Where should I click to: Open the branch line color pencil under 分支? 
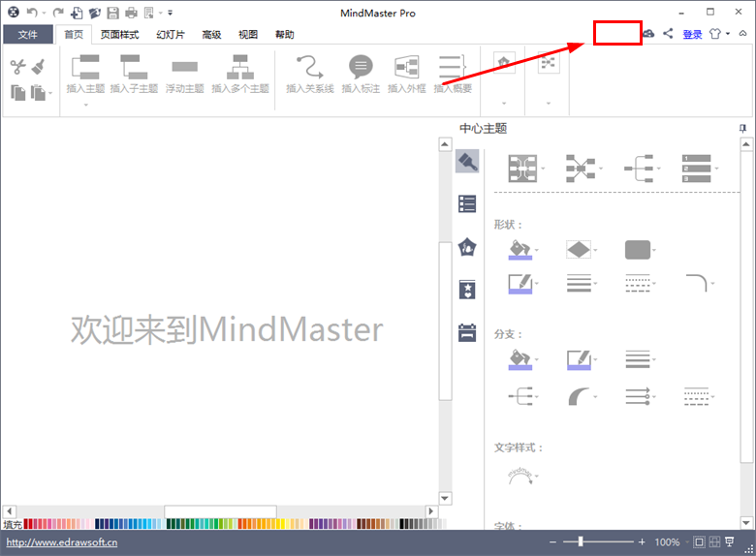coord(582,359)
